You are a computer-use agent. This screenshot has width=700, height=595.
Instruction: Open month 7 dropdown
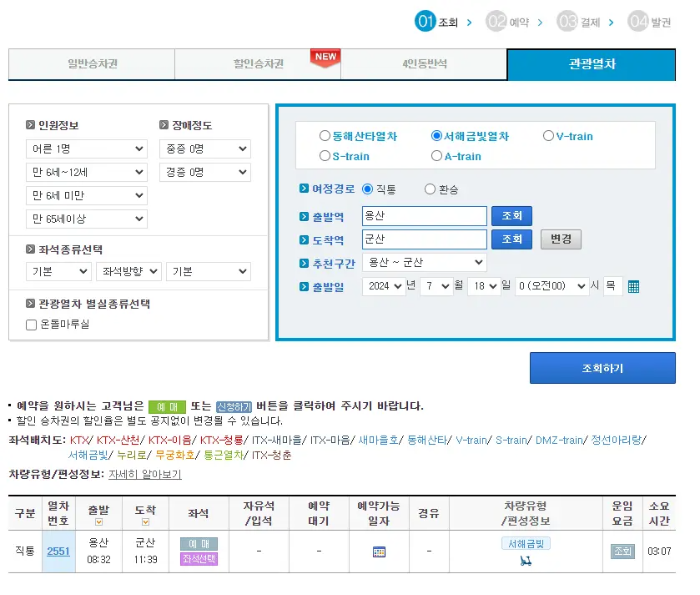[437, 286]
